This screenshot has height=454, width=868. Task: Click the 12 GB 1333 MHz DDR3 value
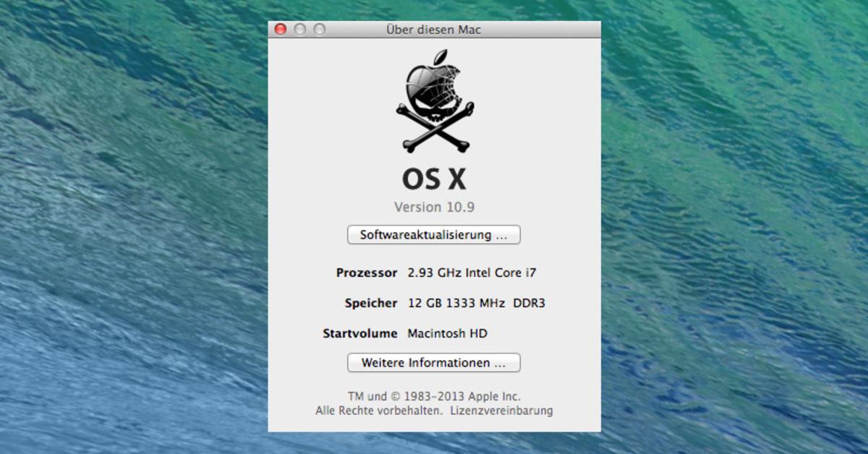pos(477,303)
